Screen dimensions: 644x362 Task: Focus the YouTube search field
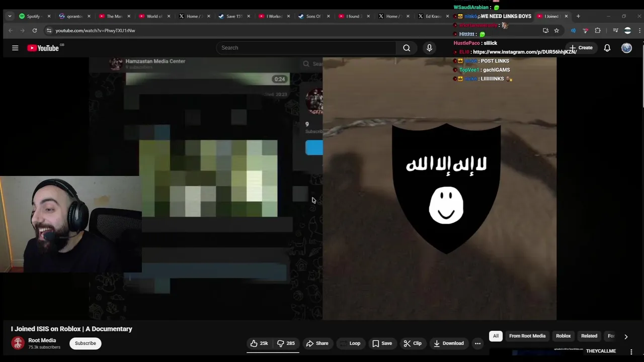[307, 48]
